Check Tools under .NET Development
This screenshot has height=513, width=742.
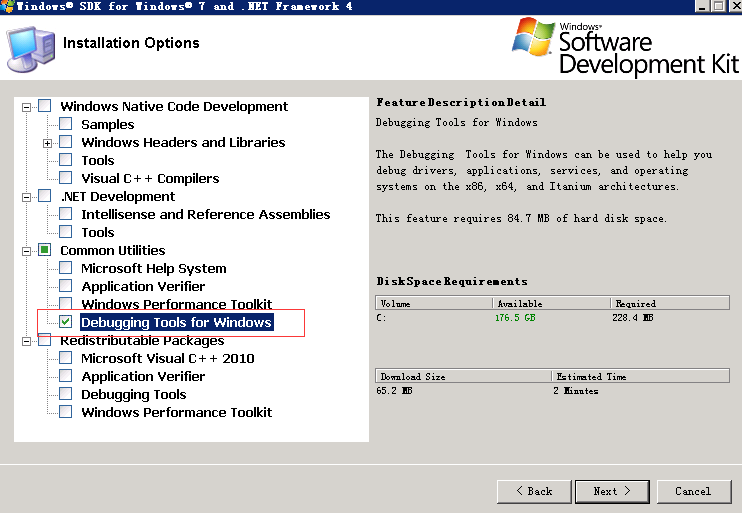(x=65, y=231)
